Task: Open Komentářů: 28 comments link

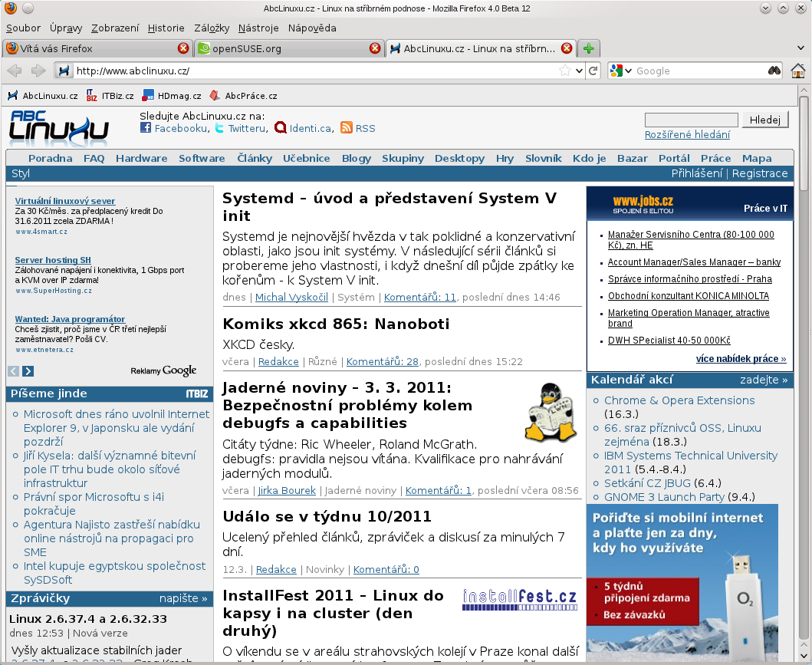Action: (x=382, y=361)
